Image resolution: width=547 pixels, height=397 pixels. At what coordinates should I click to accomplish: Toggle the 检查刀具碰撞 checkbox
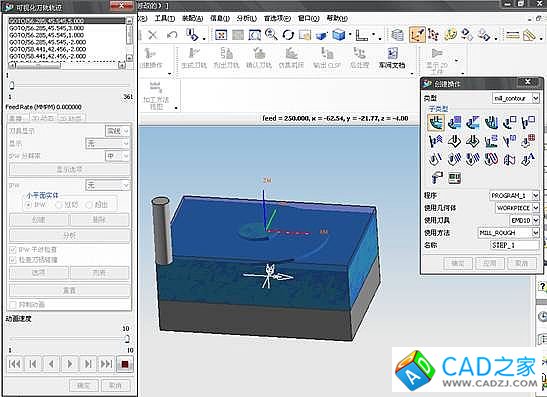[x=13, y=260]
